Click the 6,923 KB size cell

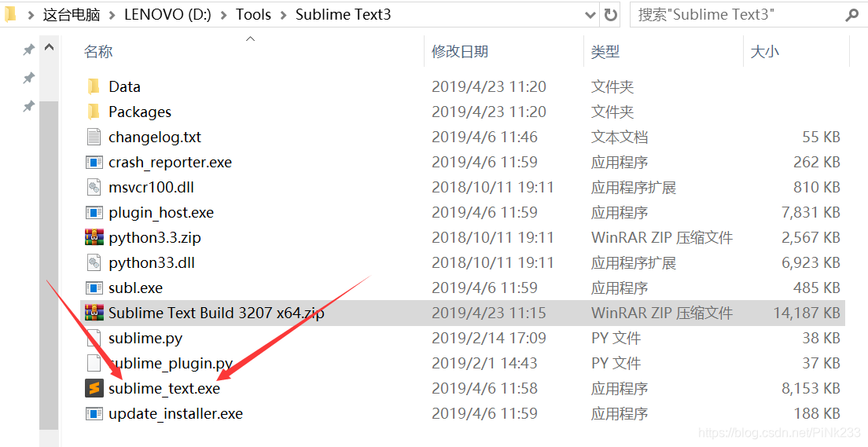[x=811, y=262]
